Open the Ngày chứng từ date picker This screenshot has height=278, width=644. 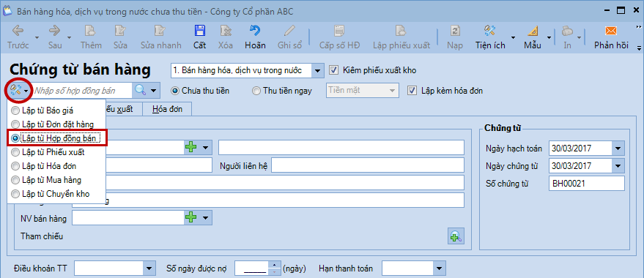tap(618, 165)
